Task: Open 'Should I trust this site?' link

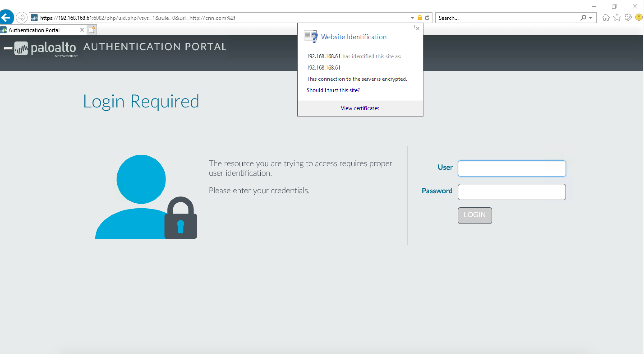Action: pyautogui.click(x=333, y=90)
